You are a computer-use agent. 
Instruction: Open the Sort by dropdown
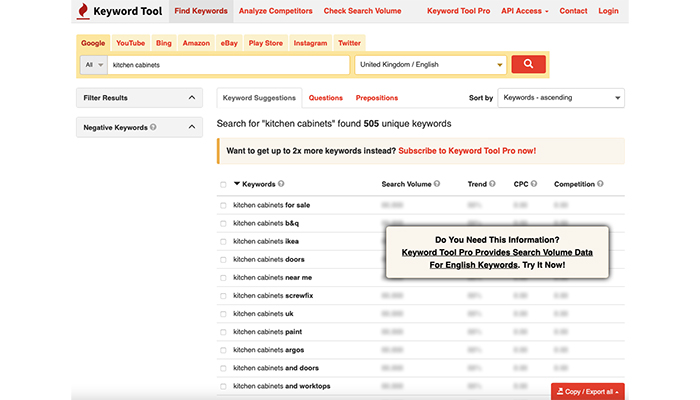click(561, 98)
